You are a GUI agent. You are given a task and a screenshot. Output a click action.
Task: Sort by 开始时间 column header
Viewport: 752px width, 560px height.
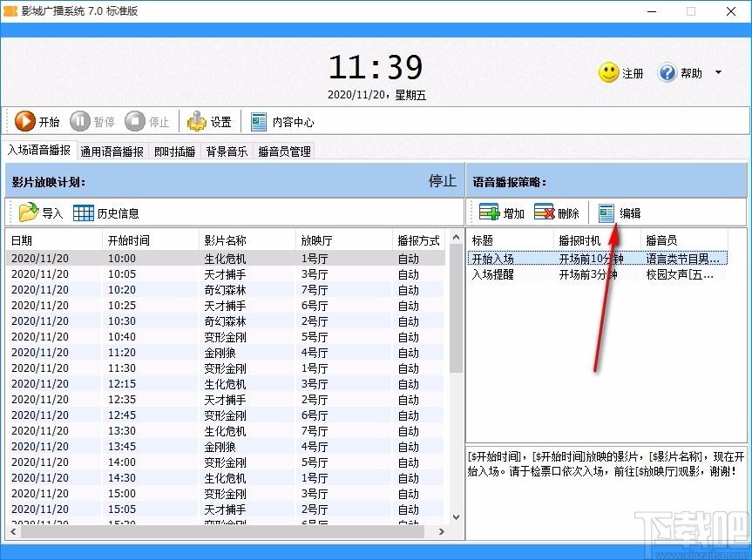(151, 240)
